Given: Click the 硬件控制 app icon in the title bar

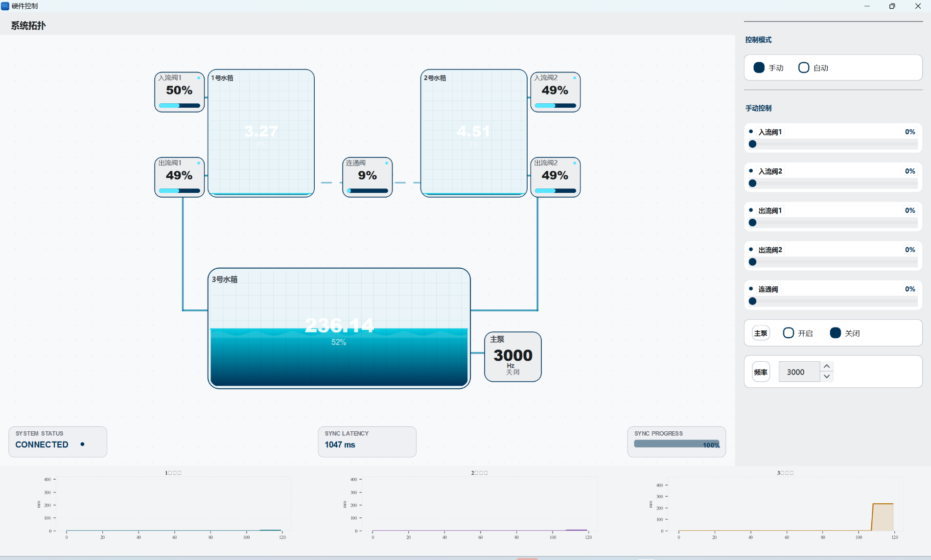Looking at the screenshot, I should [x=5, y=6].
